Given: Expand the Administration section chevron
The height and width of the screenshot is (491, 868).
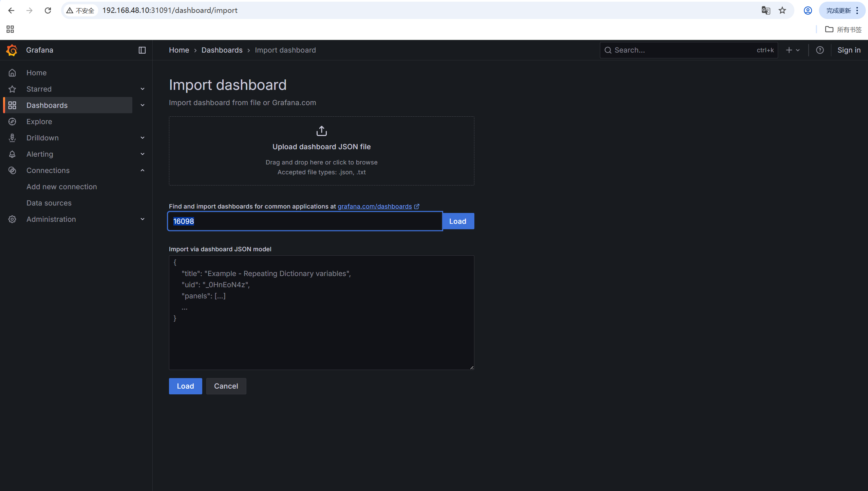Looking at the screenshot, I should [x=143, y=219].
